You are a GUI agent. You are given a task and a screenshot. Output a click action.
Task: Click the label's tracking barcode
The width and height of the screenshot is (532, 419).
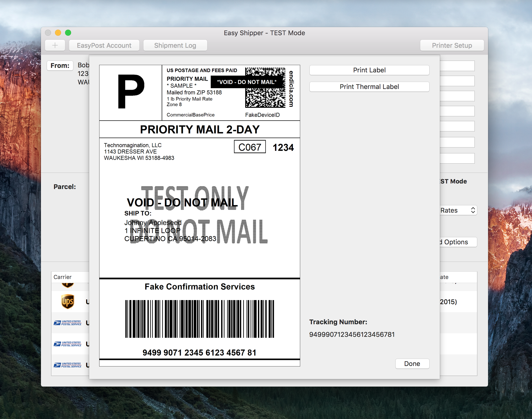pos(200,319)
